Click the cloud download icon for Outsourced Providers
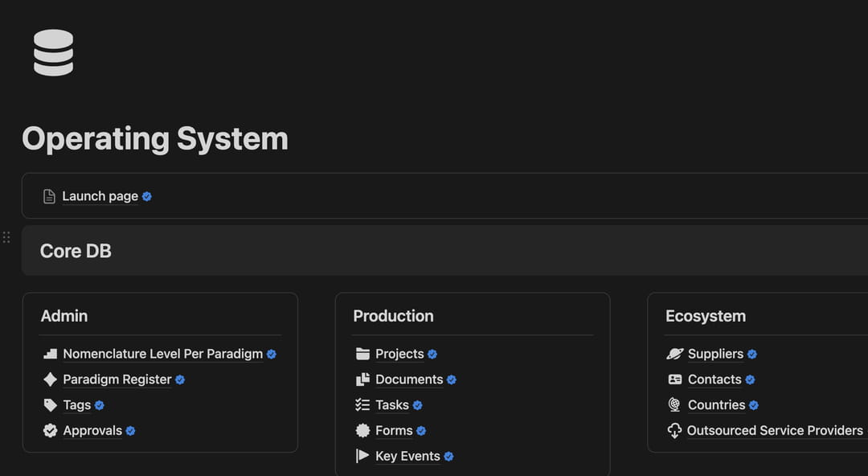Image resolution: width=868 pixels, height=476 pixels. [x=674, y=430]
